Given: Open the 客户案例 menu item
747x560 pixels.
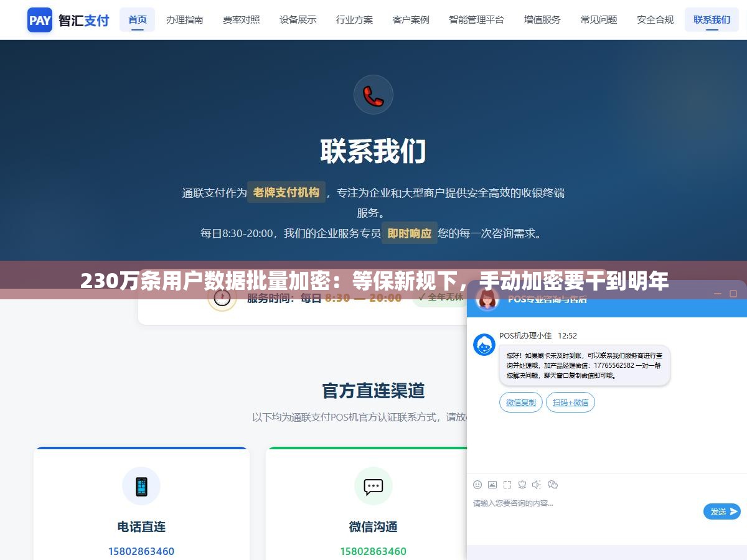Looking at the screenshot, I should tap(411, 19).
